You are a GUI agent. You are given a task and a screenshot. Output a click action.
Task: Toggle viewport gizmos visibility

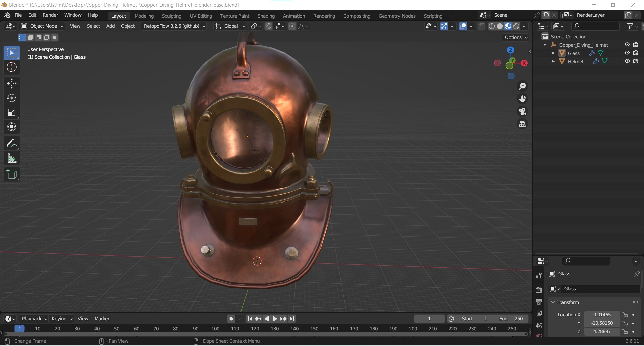point(444,26)
